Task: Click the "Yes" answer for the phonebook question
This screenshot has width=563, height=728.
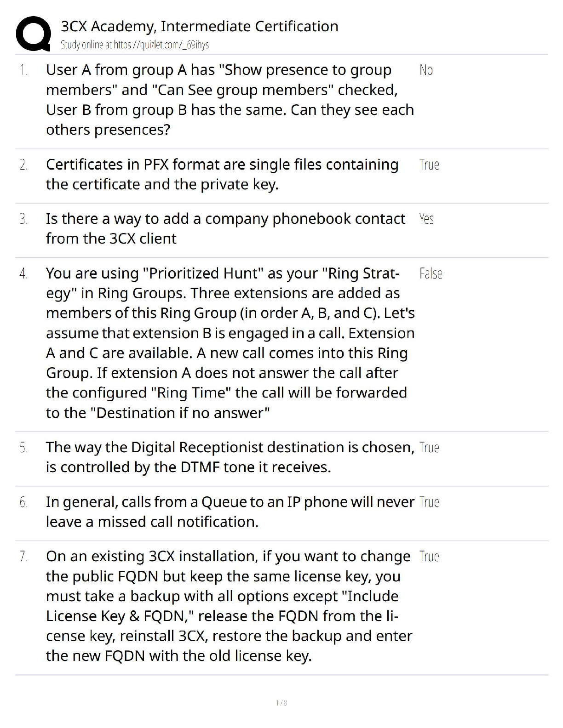Action: 426,219
